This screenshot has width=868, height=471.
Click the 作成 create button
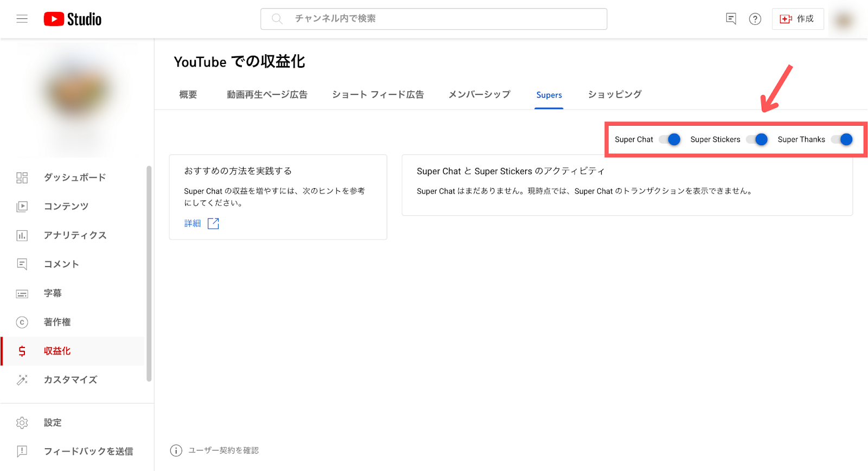(797, 19)
